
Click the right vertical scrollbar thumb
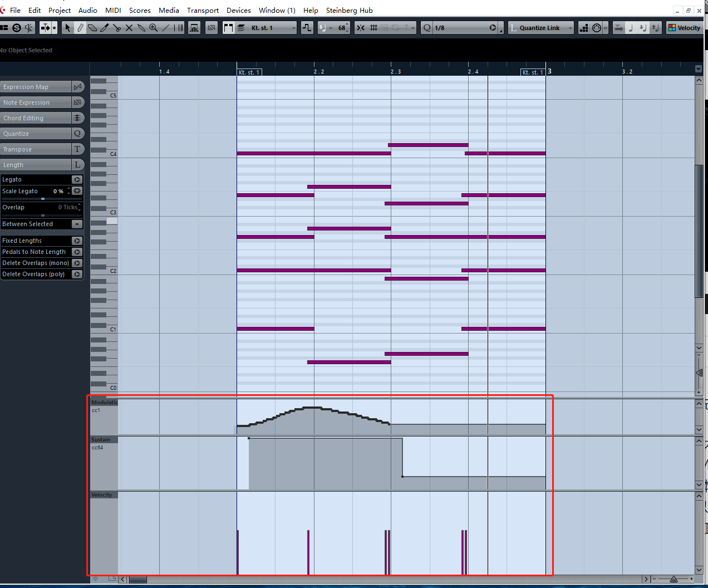[699, 232]
